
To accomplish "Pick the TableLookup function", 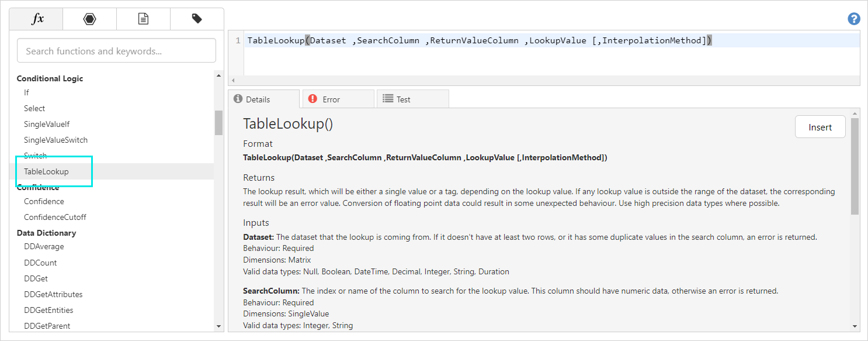I will [x=46, y=171].
